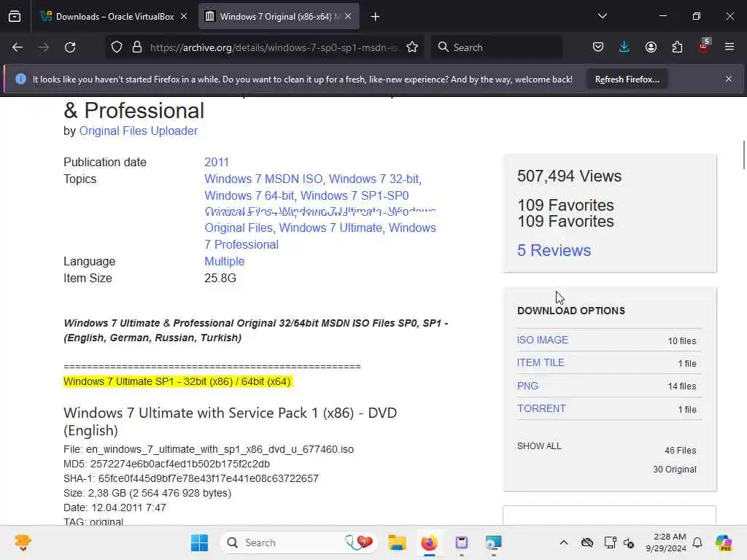Image resolution: width=747 pixels, height=560 pixels.
Task: Go forward one page
Action: (x=43, y=47)
